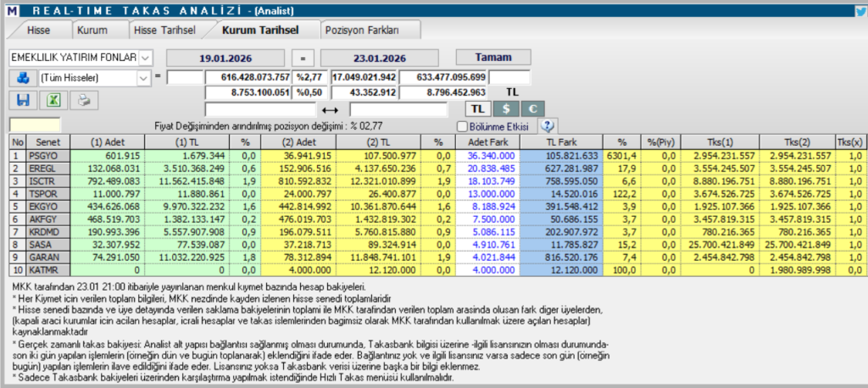Sort by the TL Fark column header
This screenshot has height=388, width=868.
click(x=559, y=142)
